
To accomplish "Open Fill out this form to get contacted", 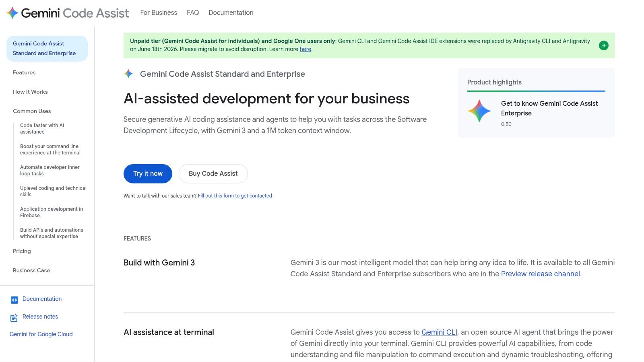I will coord(235,196).
